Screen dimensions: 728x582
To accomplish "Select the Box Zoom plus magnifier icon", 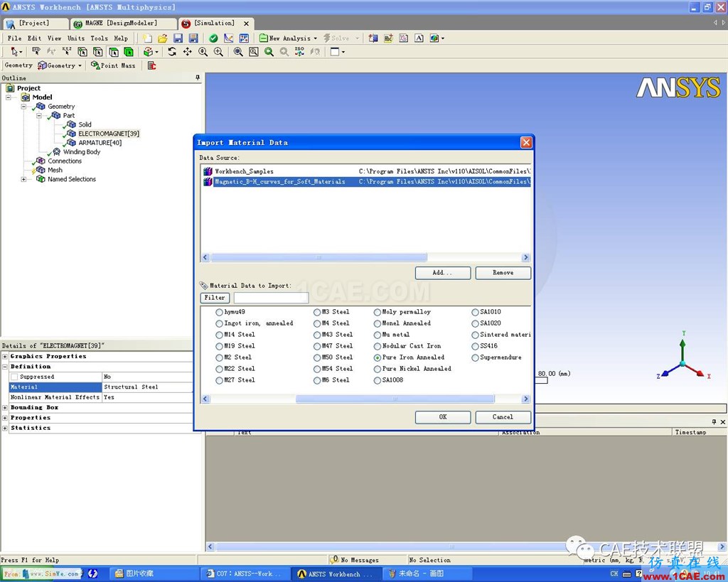I will (x=218, y=51).
